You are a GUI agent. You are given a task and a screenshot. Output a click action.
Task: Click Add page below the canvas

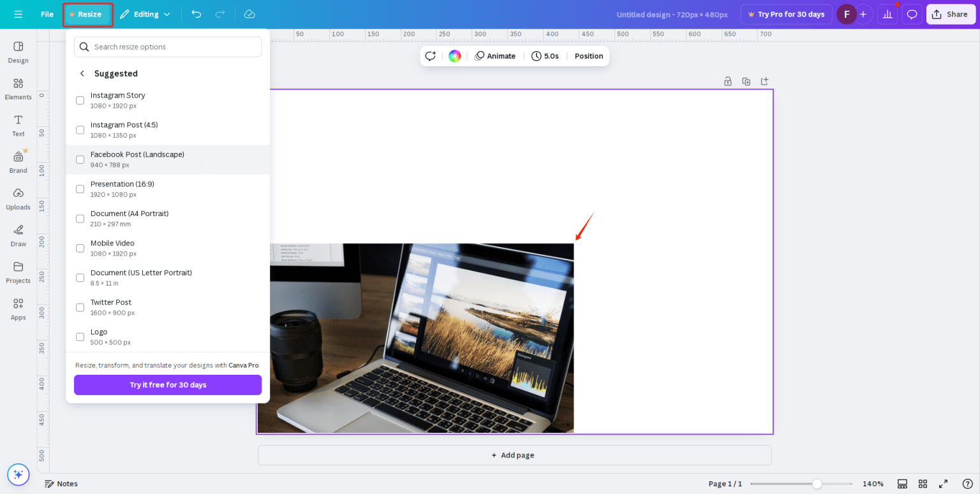point(513,454)
